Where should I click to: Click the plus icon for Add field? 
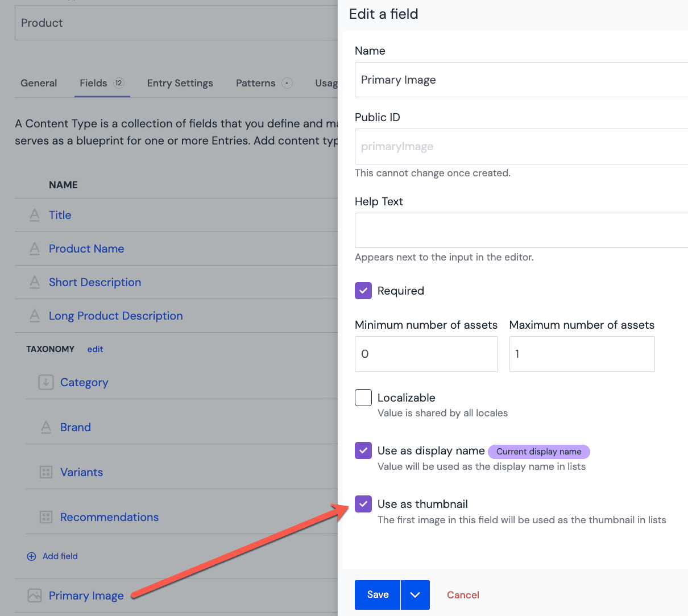pyautogui.click(x=31, y=556)
